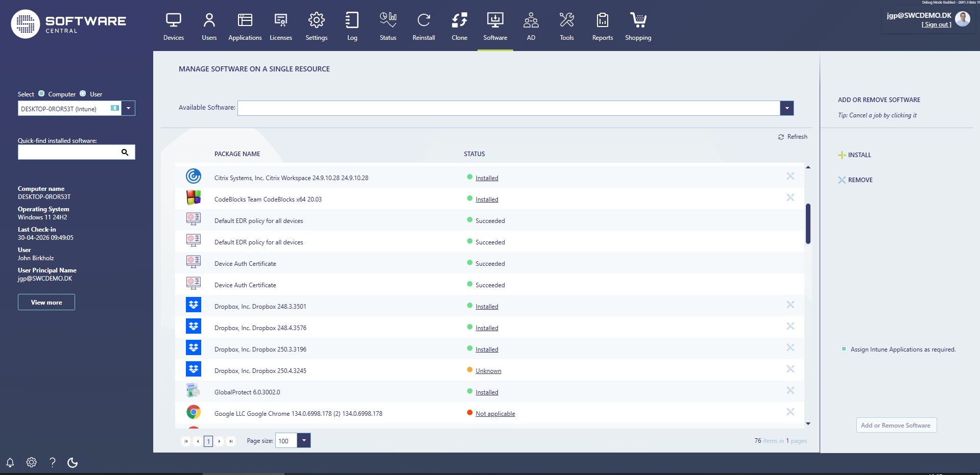Click Installed status for Citrix Workspace
This screenshot has width=980, height=475.
point(487,178)
